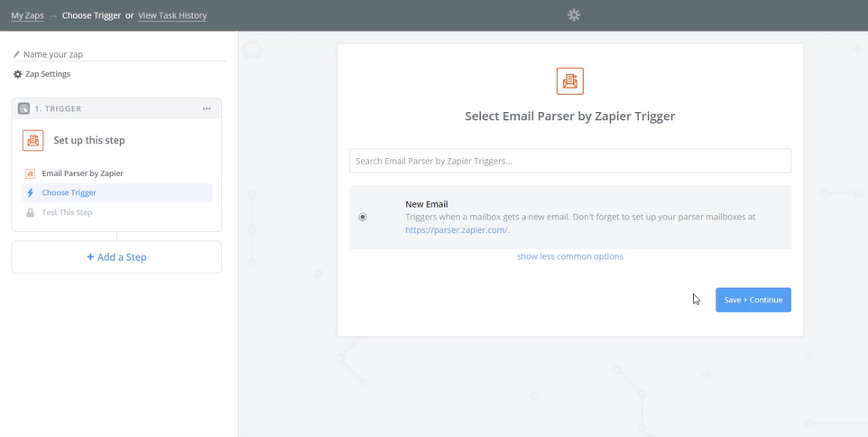Click the Email Parser icon beside Set up this step
This screenshot has width=868, height=437.
33,140
